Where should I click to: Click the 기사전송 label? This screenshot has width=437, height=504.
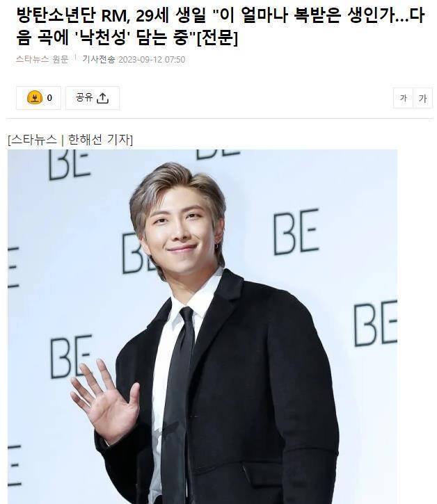point(99,60)
